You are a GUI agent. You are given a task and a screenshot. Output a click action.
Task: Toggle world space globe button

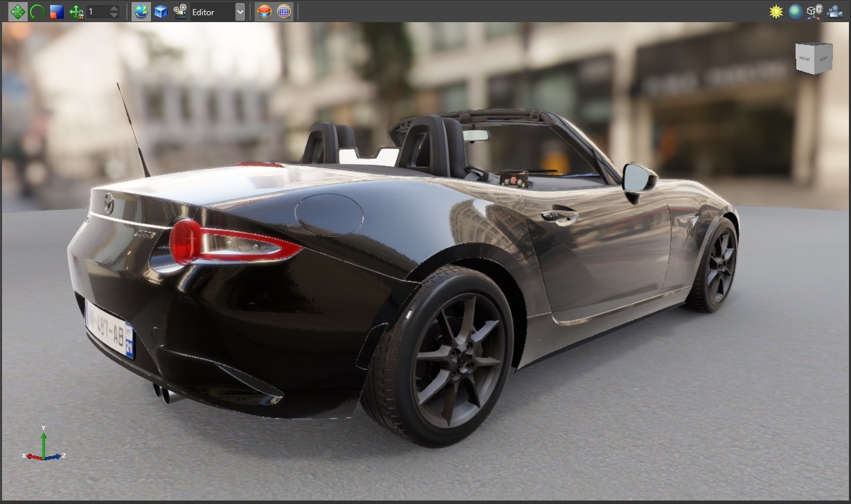141,12
